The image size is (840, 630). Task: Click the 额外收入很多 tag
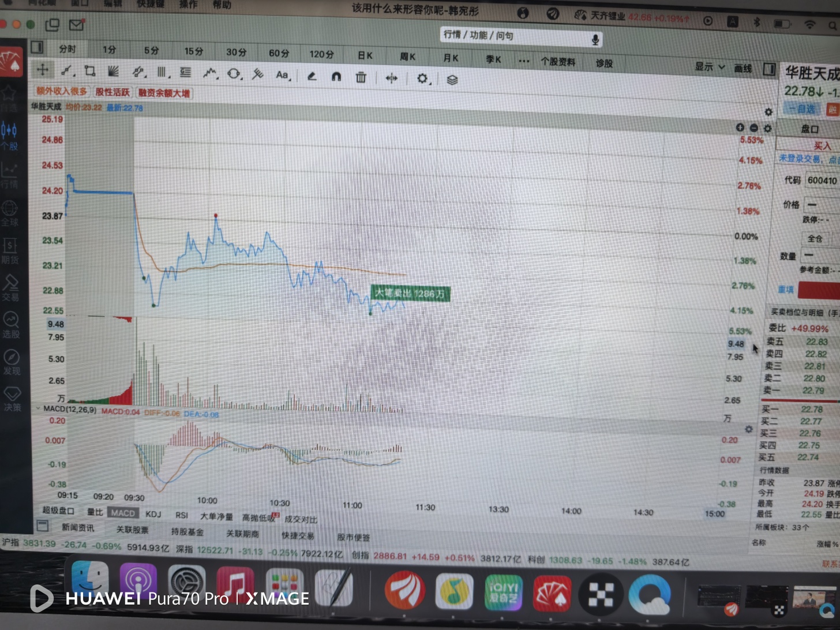coord(62,91)
